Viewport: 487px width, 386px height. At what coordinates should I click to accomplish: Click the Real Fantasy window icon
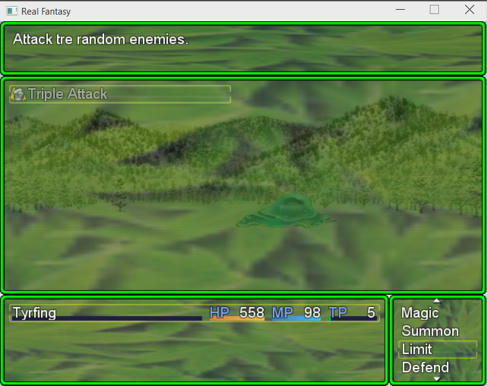pos(12,11)
